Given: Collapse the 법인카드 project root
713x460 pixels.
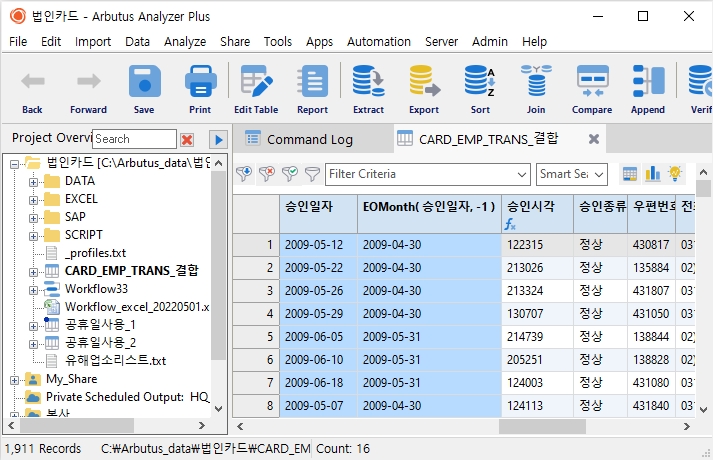Looking at the screenshot, I should 15,164.
